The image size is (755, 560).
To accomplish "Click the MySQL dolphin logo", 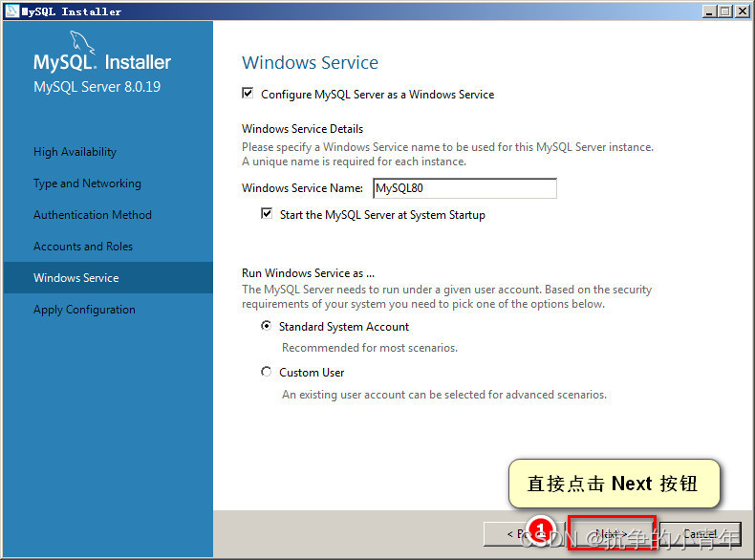I will coord(82,41).
